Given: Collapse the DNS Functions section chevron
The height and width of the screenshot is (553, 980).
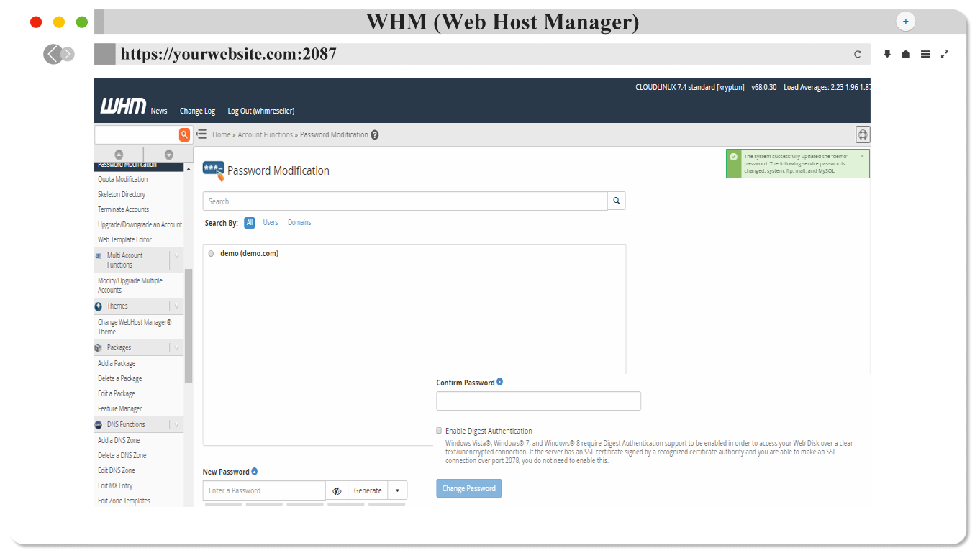Looking at the screenshot, I should coord(176,425).
